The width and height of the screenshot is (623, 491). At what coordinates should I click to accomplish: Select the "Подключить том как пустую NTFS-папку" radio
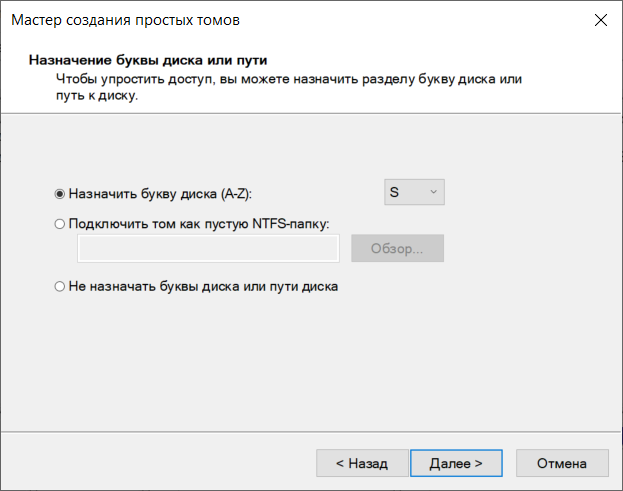pos(60,224)
